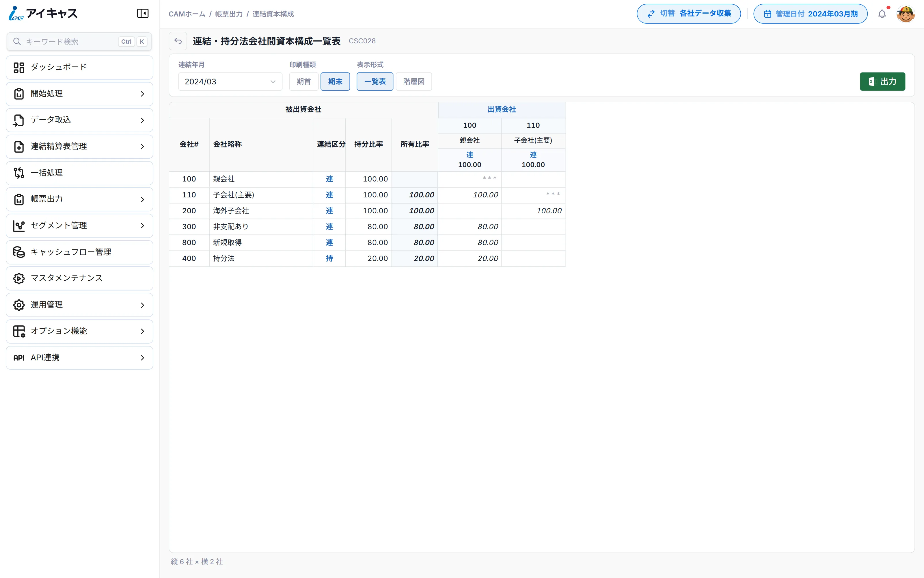Click the 会社略称 column header
Image resolution: width=924 pixels, height=578 pixels.
pyautogui.click(x=261, y=144)
